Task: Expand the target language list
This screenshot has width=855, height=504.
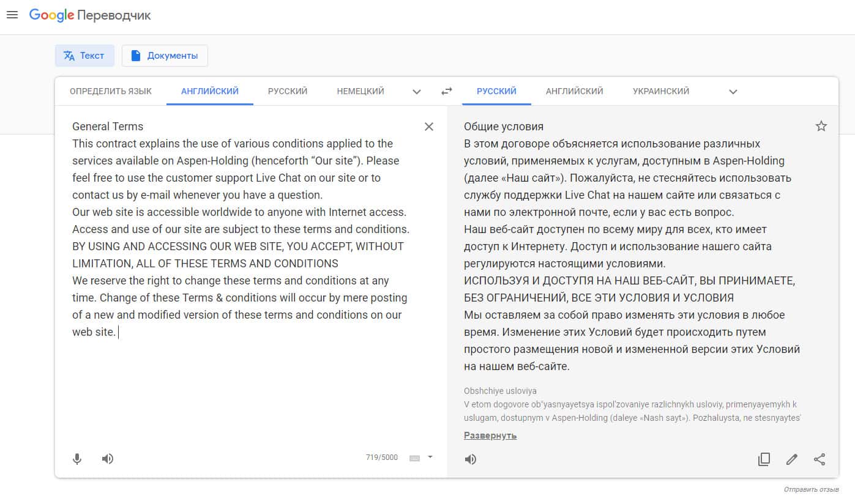Action: (733, 92)
